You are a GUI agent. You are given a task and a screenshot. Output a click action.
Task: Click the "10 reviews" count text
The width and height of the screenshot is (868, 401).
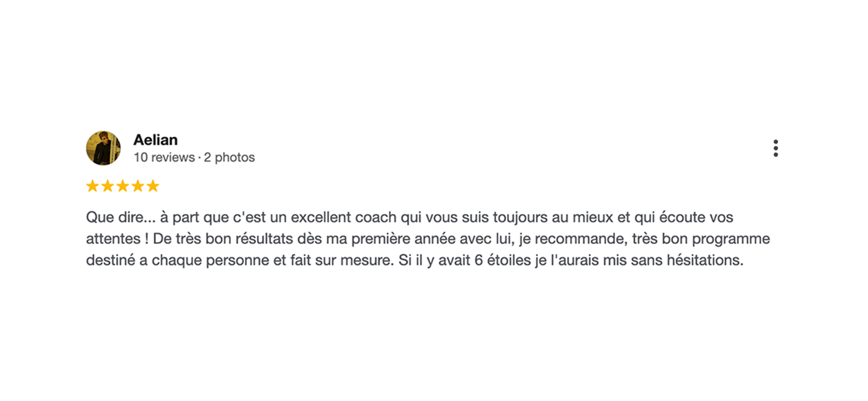pos(164,157)
